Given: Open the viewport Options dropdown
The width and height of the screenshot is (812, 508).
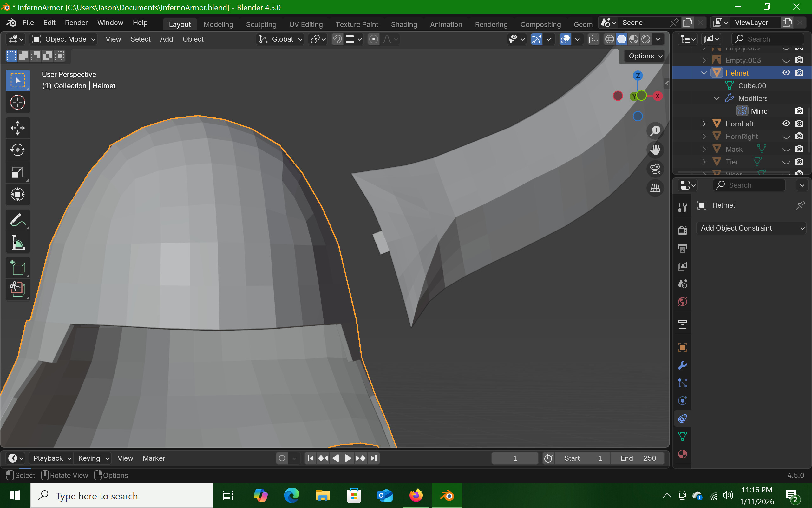Looking at the screenshot, I should [645, 56].
